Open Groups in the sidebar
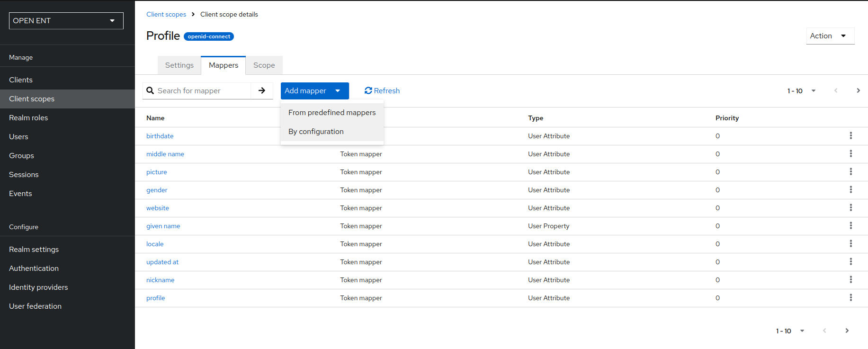This screenshot has width=868, height=349. click(x=67, y=156)
